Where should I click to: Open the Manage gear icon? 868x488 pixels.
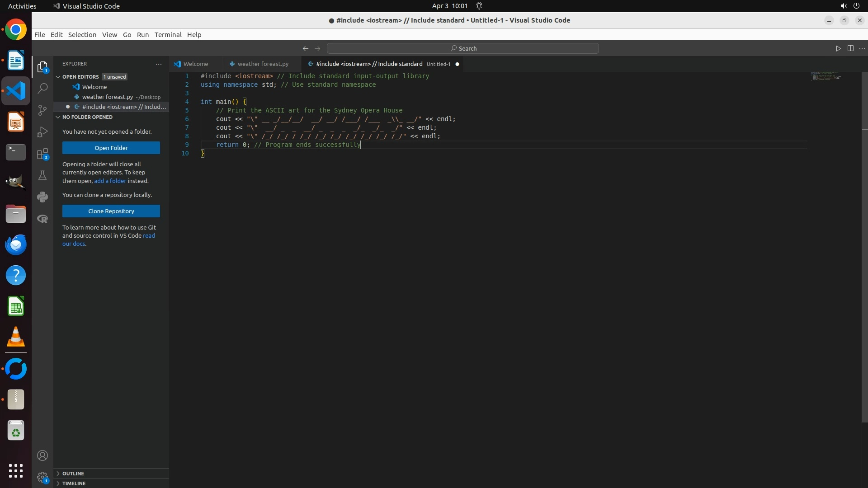tap(42, 477)
